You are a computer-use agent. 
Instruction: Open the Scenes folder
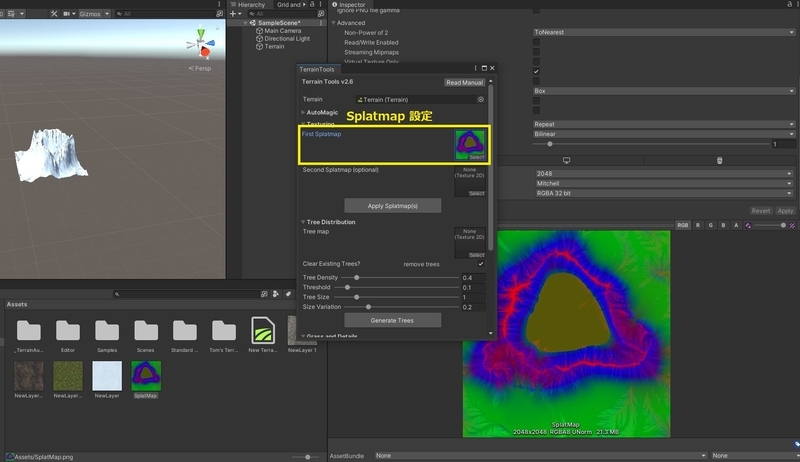[x=146, y=335]
